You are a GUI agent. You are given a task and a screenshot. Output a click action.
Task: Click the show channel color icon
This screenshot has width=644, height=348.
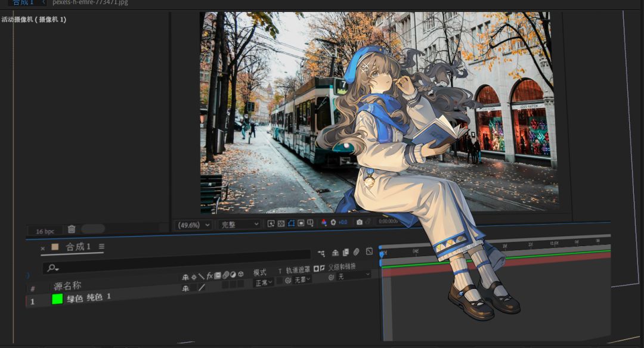324,223
